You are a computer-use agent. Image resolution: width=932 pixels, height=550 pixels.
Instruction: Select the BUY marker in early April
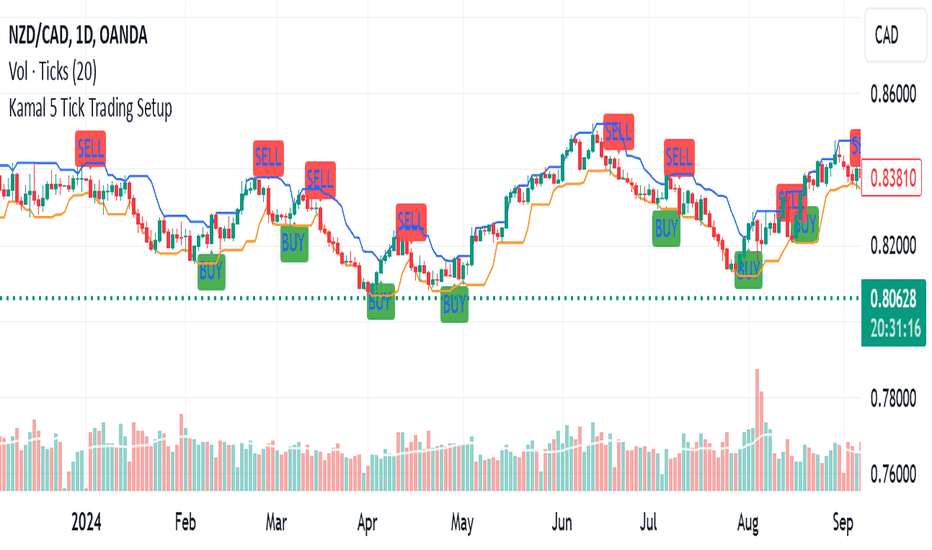click(x=380, y=301)
